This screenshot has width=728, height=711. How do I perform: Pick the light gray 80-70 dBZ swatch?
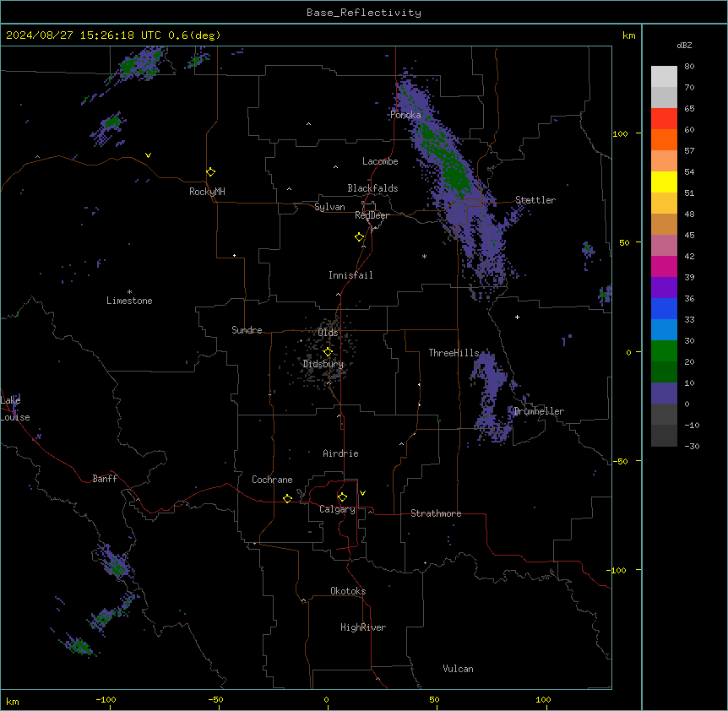[x=664, y=77]
